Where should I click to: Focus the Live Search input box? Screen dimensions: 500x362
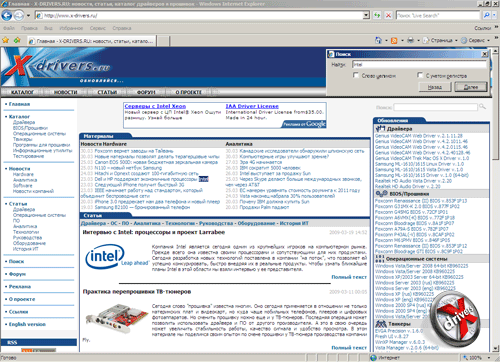pos(437,15)
